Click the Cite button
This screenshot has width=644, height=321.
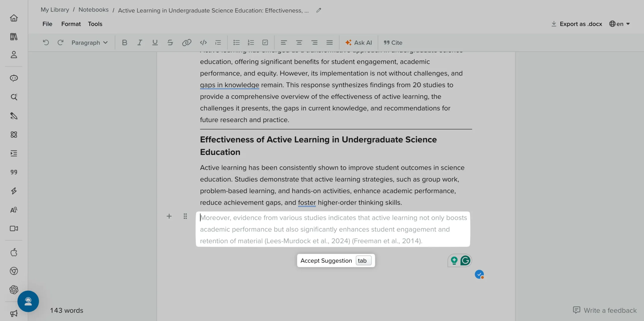(393, 42)
